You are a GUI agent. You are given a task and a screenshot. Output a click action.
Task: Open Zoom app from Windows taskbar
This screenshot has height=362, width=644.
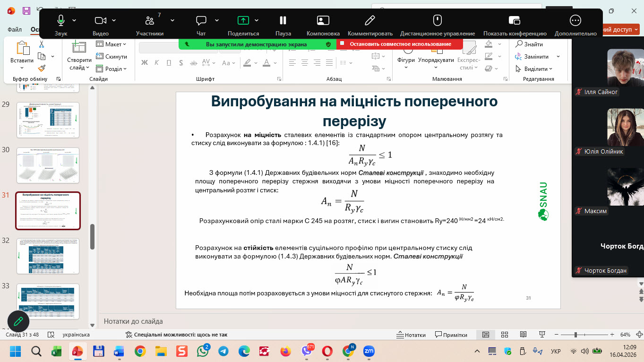pyautogui.click(x=369, y=351)
